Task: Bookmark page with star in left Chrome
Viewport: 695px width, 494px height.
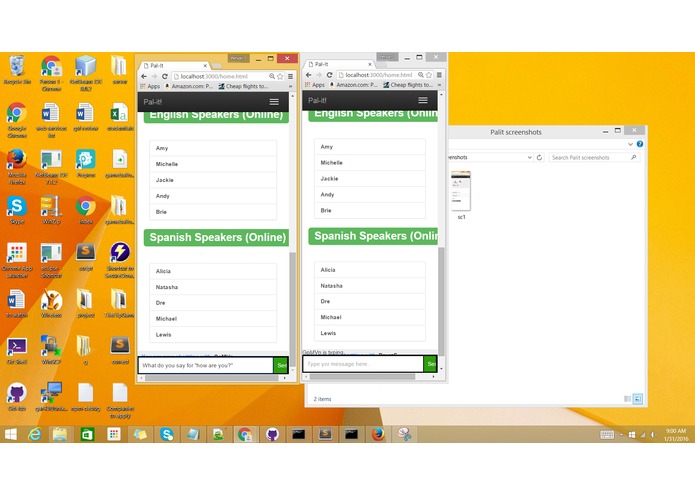Action: pos(280,76)
